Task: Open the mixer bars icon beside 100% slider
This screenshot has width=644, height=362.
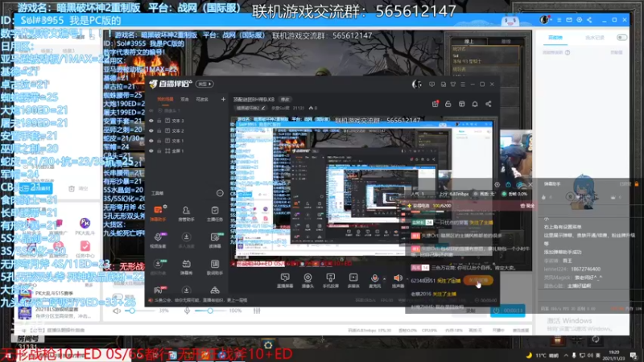Action: [257, 311]
